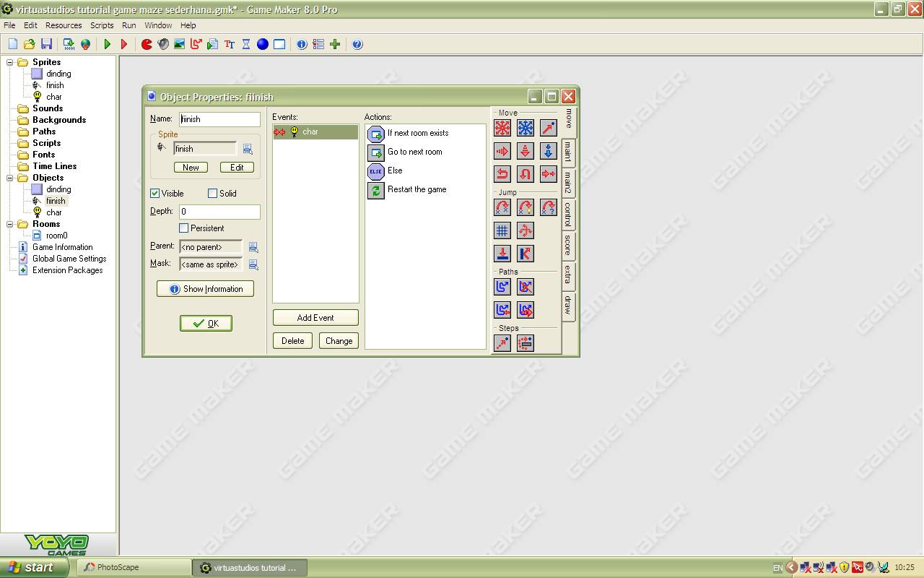The image size is (924, 578).
Task: Select the Bounce action icon
Action: point(526,254)
